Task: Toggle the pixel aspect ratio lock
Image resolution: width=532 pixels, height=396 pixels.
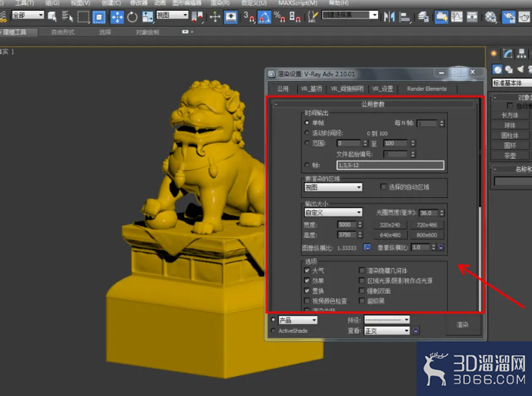Action: point(440,247)
